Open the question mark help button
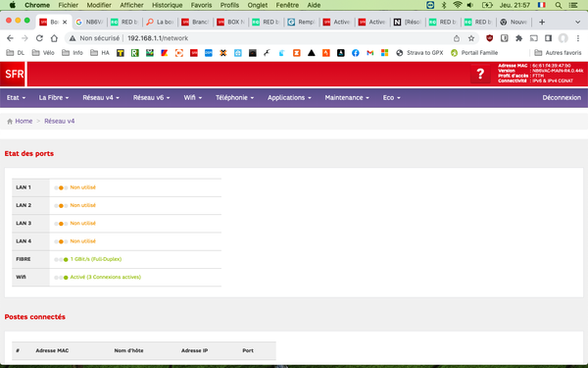Viewport: 588px width, 368px height. point(480,74)
